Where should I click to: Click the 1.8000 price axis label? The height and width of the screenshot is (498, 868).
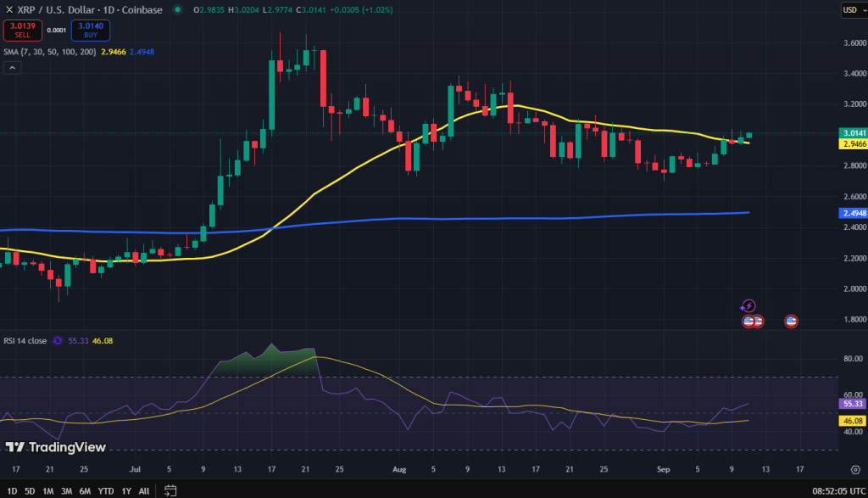coord(855,320)
